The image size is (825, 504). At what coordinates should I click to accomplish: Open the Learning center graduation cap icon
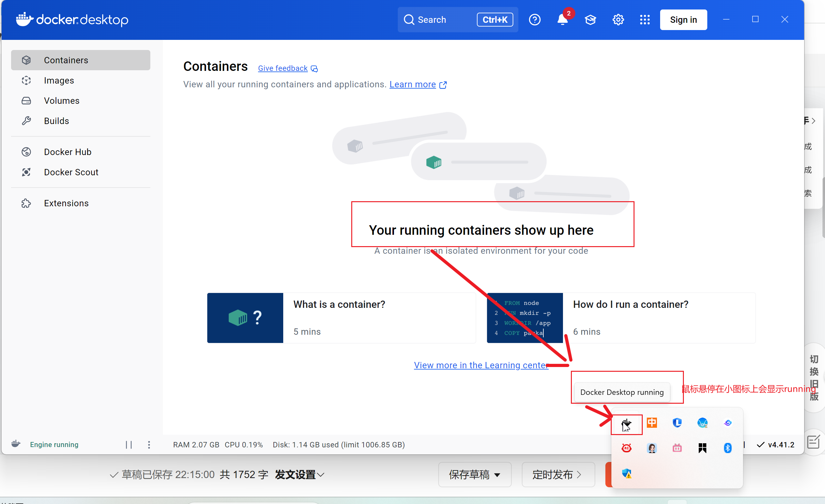coord(590,20)
